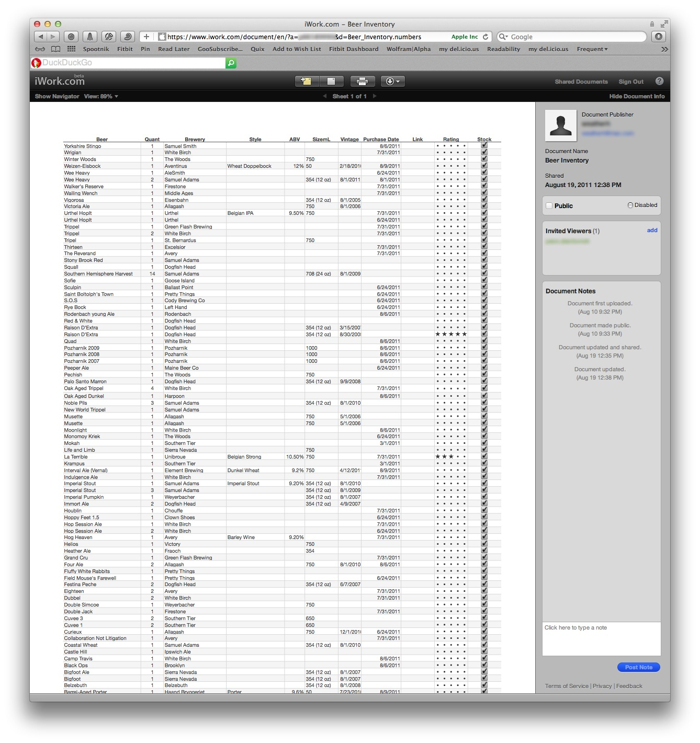Open the Terms of Service link
Viewport: 700px width, 743px height.
tap(567, 686)
